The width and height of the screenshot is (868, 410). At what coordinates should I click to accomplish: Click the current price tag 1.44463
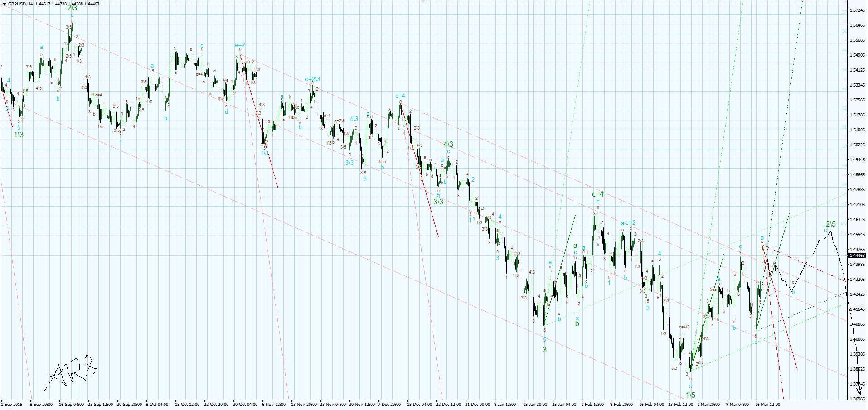coord(857,256)
